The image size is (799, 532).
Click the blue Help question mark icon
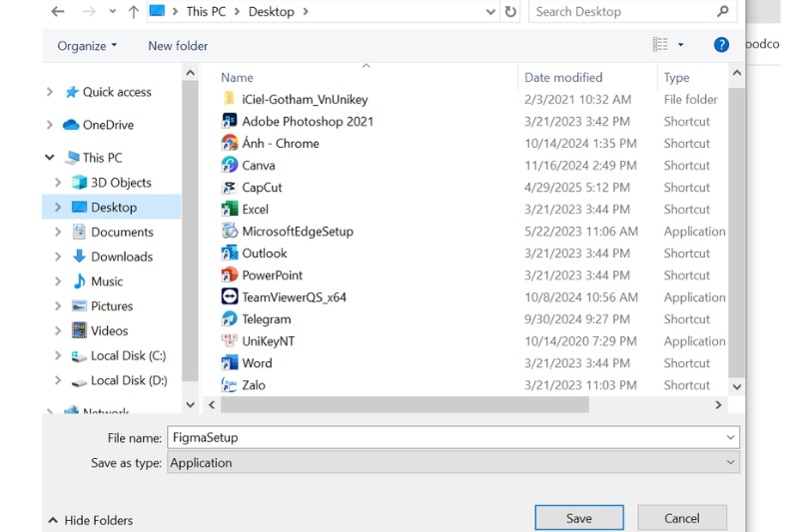(721, 45)
